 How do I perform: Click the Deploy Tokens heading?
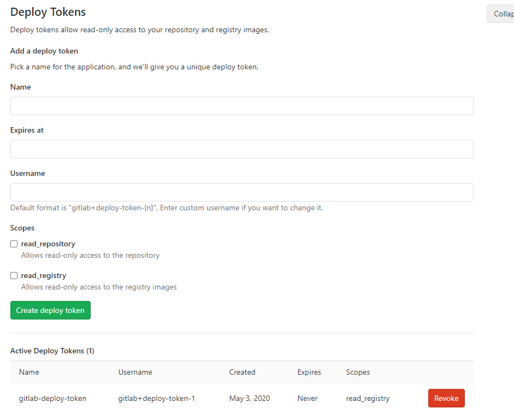pos(48,12)
